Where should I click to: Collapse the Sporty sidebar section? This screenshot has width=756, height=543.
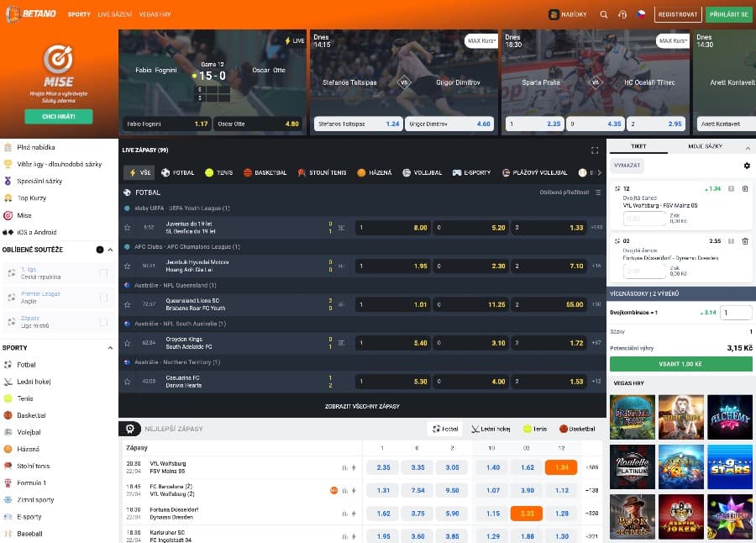[x=110, y=347]
